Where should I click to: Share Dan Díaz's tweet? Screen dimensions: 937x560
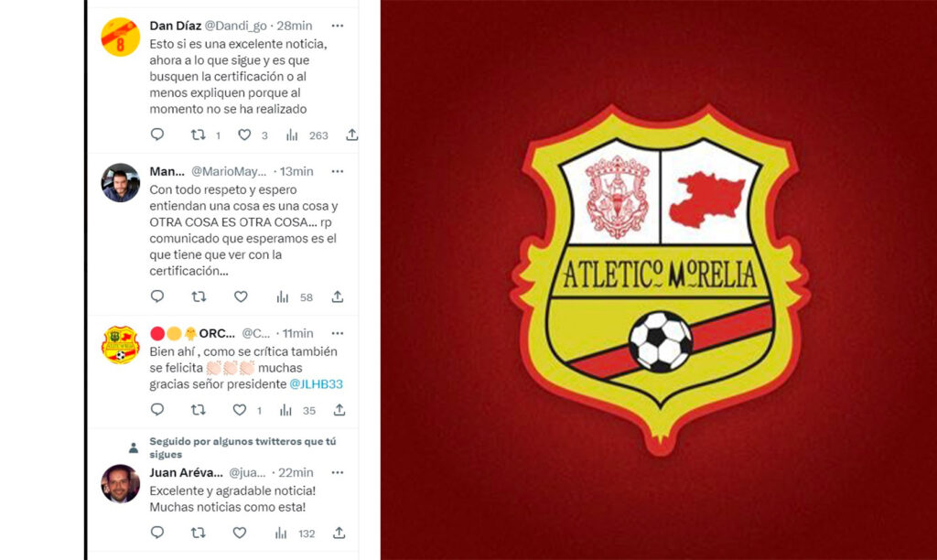click(x=352, y=135)
